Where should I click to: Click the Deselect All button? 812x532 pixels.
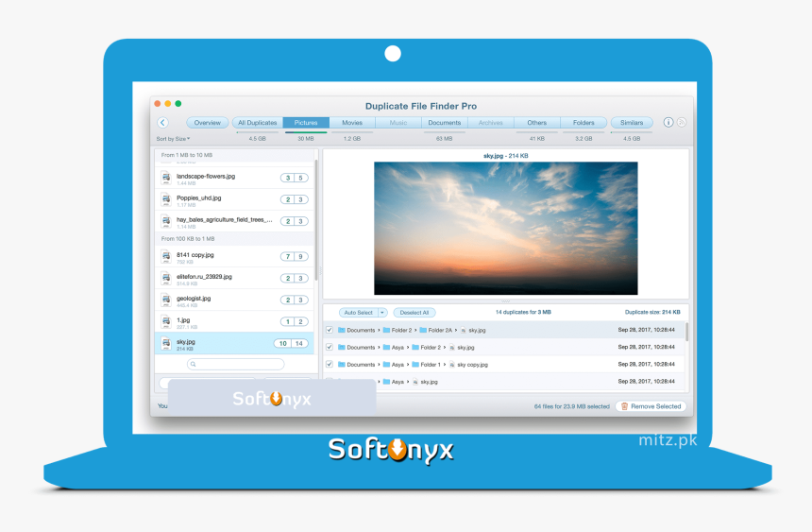pyautogui.click(x=414, y=313)
